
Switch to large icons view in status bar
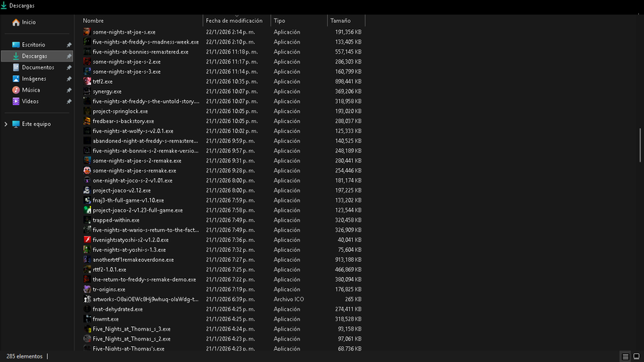tap(636, 357)
